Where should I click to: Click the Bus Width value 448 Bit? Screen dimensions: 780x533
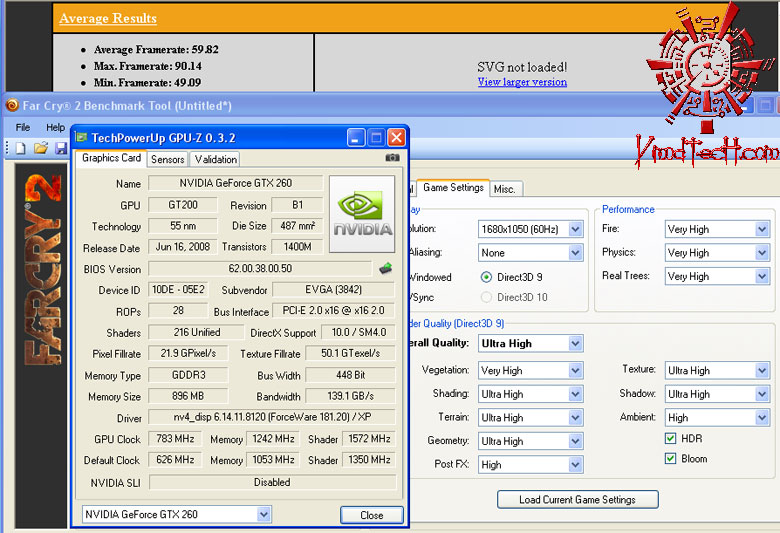pos(350,375)
